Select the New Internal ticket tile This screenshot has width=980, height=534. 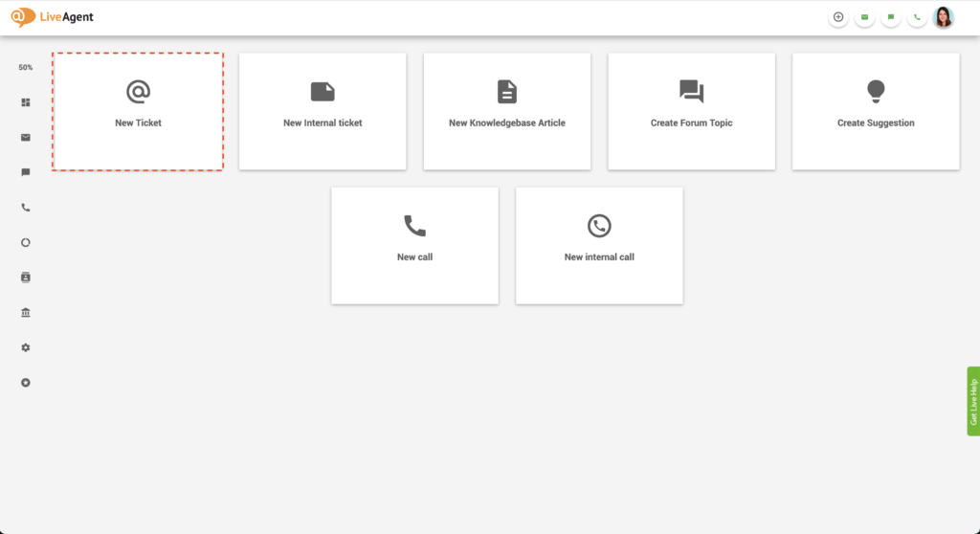tap(323, 112)
